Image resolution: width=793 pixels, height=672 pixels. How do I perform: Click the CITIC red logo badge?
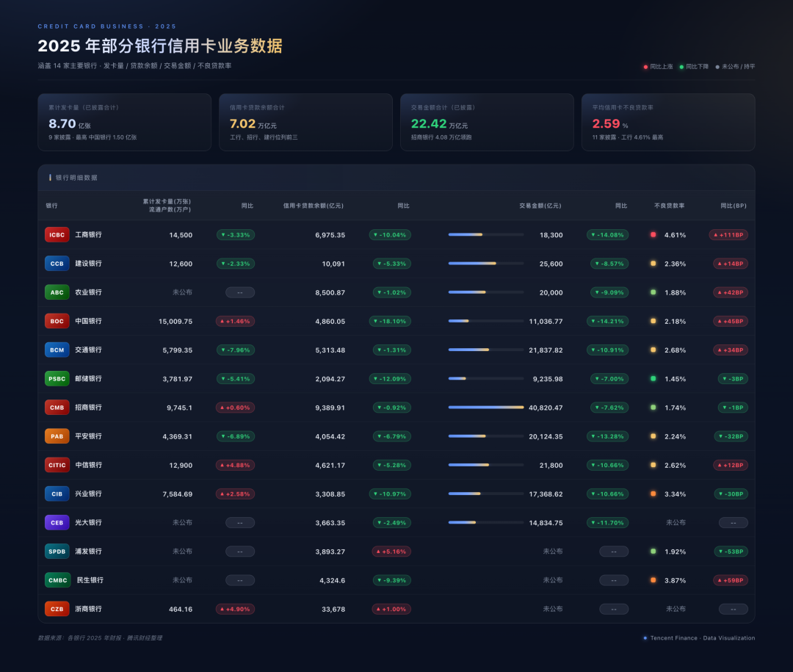pos(57,465)
